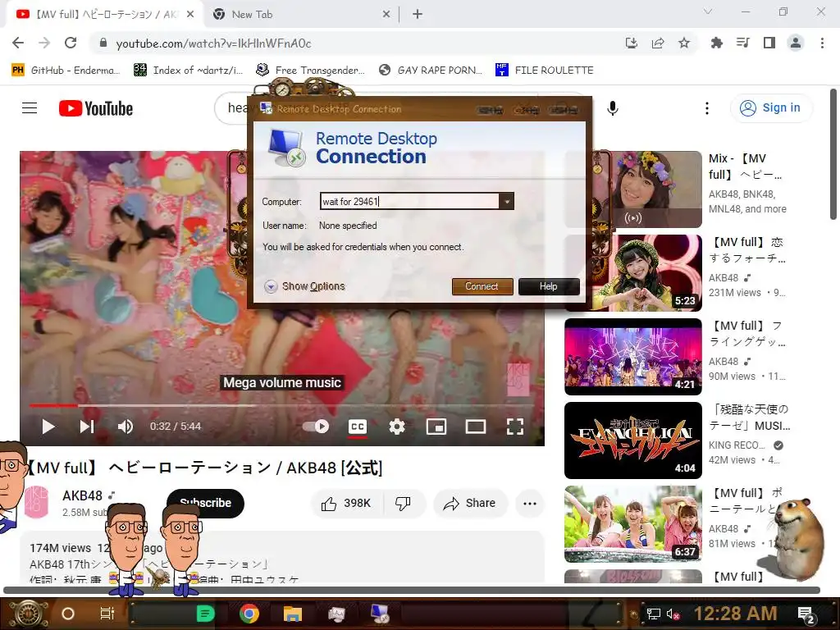Go back using the browser back arrow
Viewport: 840px width, 630px height.
18,43
